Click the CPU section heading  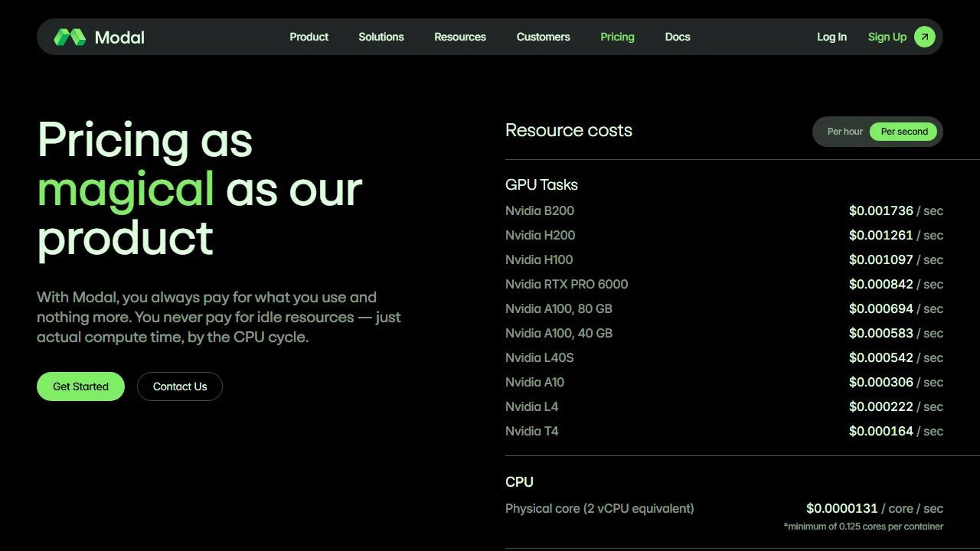[519, 482]
